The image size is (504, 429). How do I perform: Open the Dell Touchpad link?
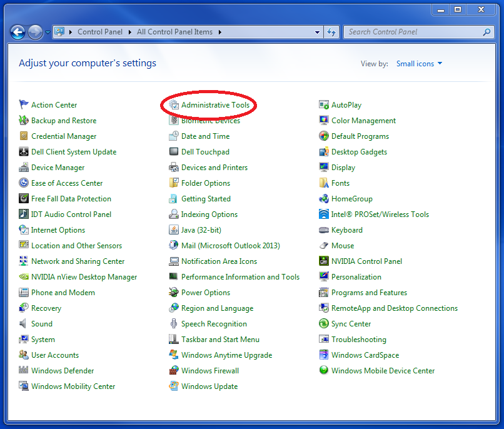[x=205, y=152]
